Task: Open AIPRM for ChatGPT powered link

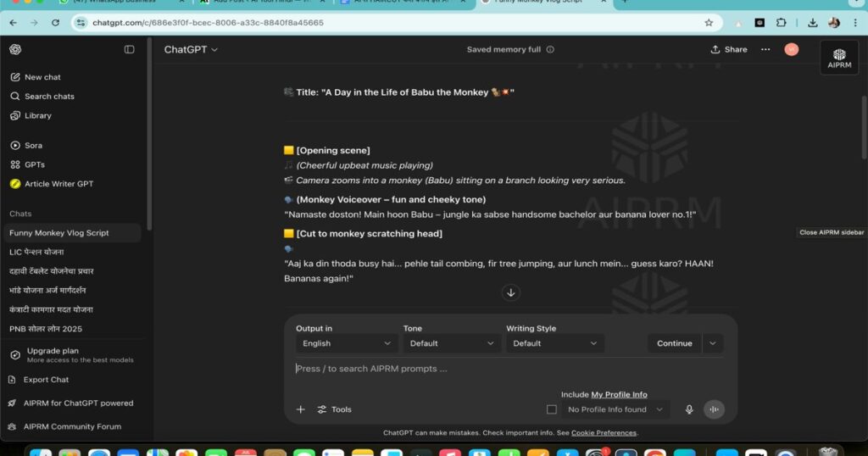Action: point(70,403)
